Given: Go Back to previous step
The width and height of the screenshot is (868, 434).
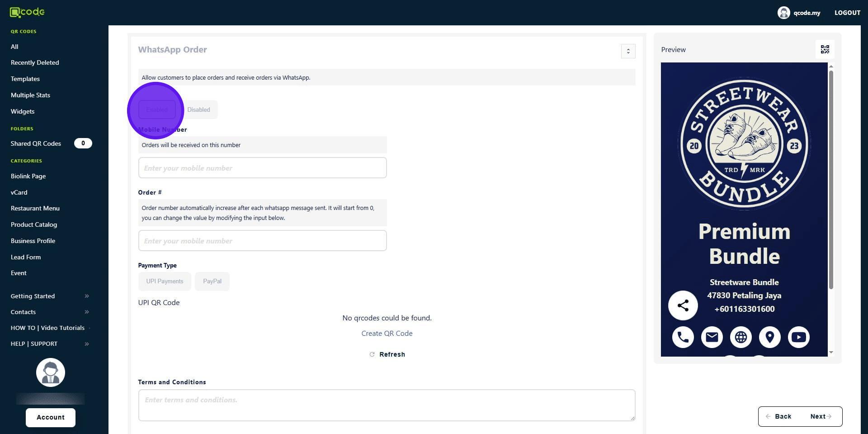Looking at the screenshot, I should point(778,416).
